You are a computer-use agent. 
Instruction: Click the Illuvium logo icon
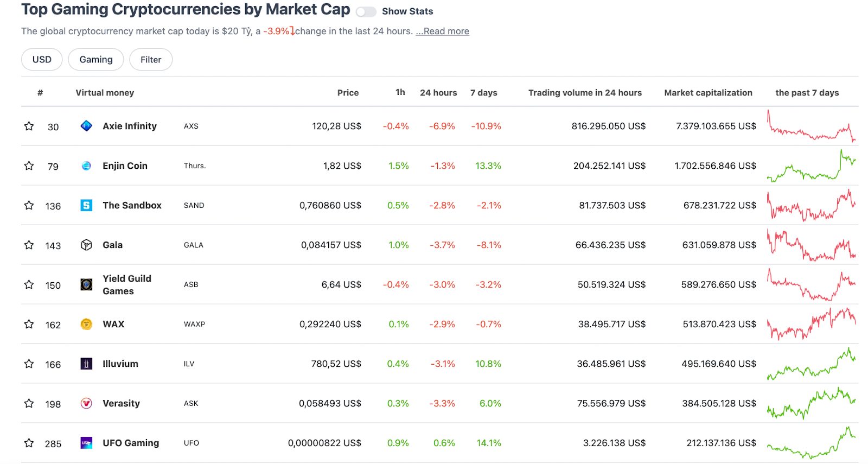86,364
